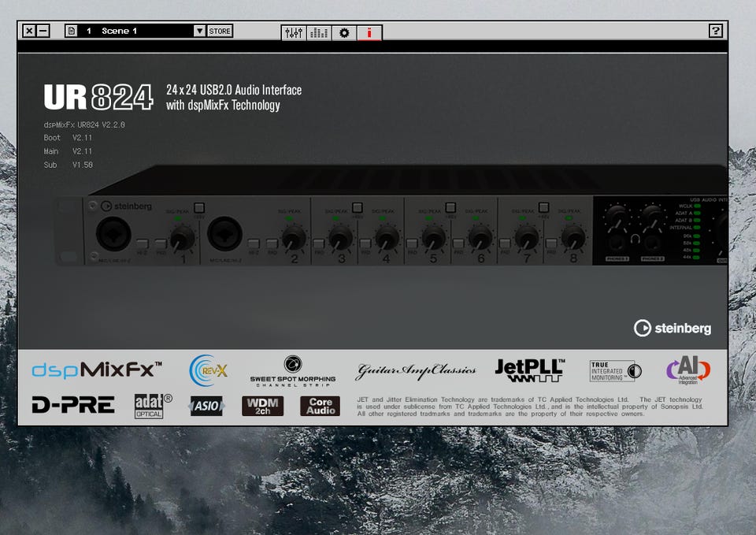
Task: Close the dspMixFx window with X
Action: (x=29, y=31)
